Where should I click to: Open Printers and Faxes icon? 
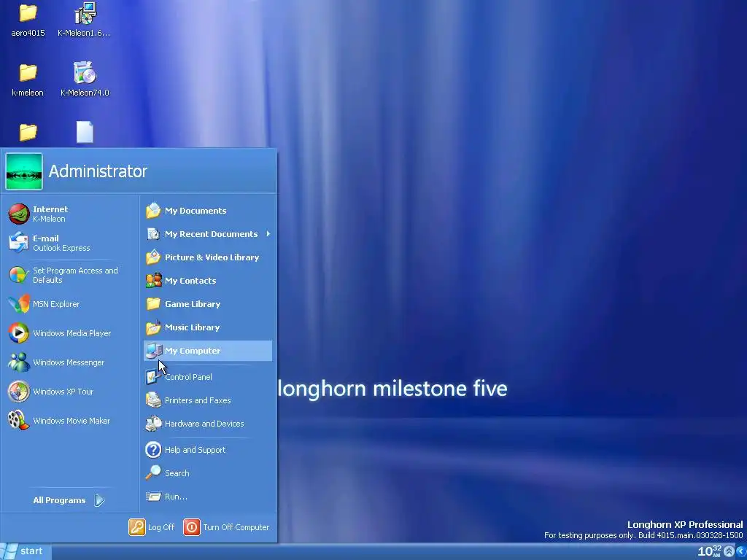click(153, 400)
